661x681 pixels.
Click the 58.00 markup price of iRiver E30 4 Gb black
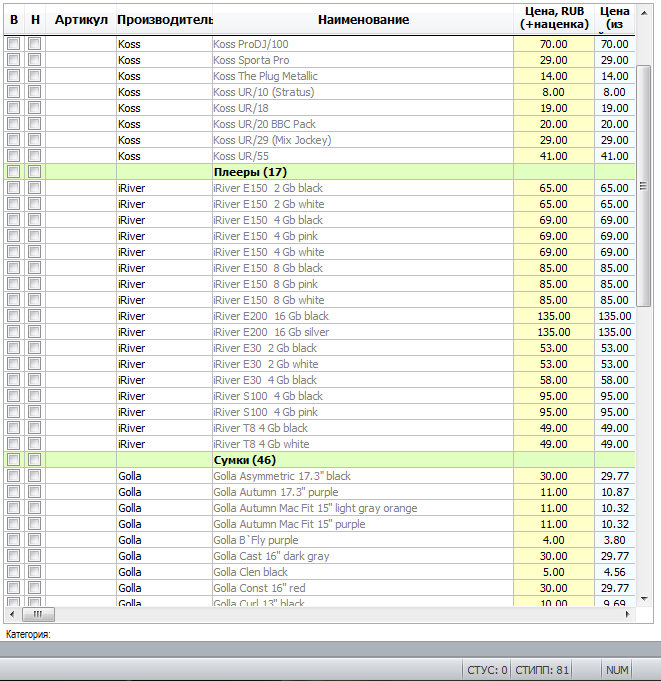tap(554, 380)
